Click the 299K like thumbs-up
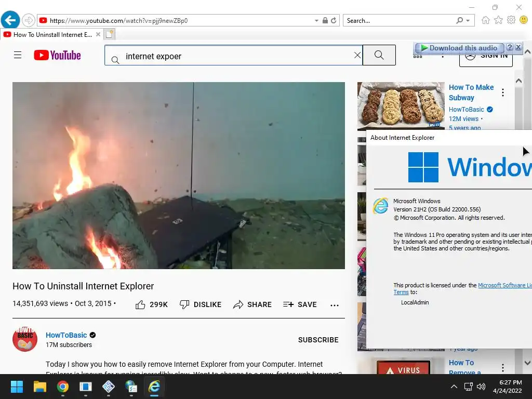The image size is (532, 399). click(x=152, y=304)
